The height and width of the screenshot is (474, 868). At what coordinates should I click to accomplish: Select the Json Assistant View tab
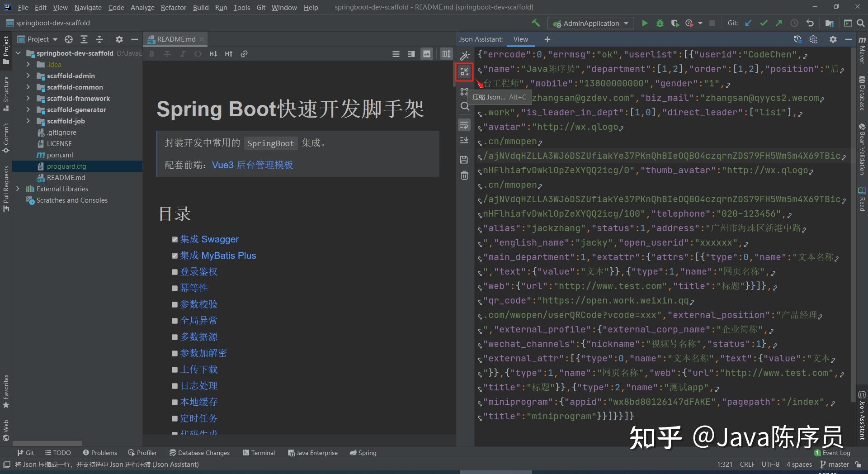pos(520,39)
